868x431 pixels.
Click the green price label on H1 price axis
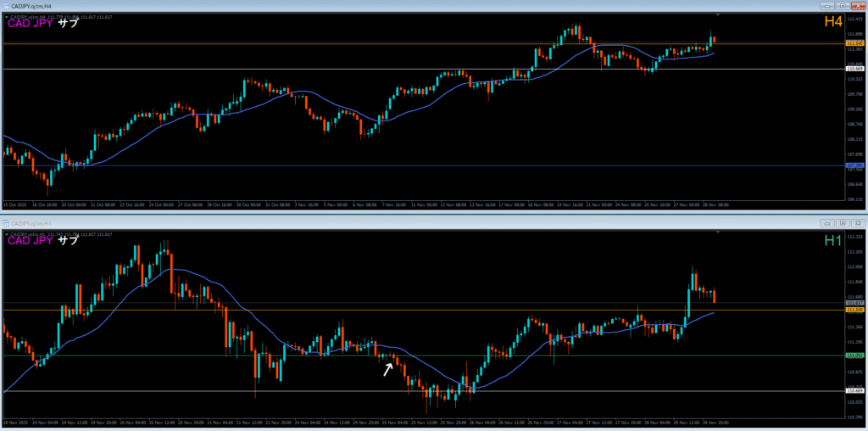[x=854, y=355]
